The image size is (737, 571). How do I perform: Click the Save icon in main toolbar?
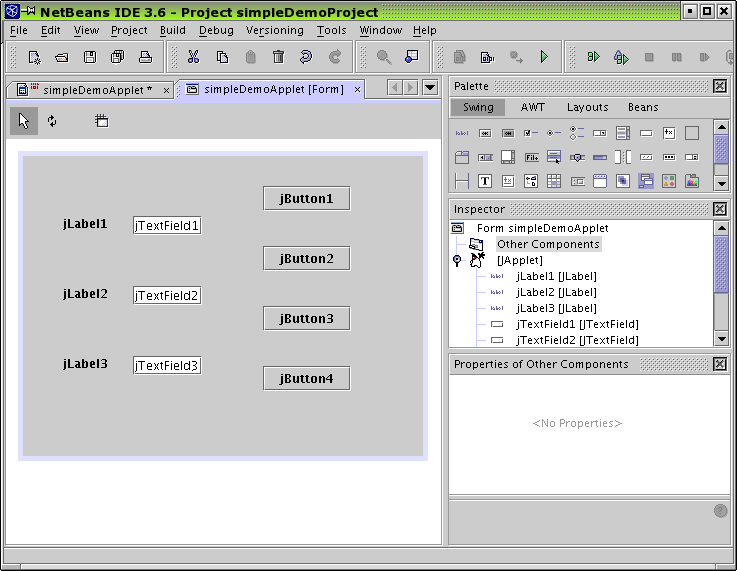click(90, 57)
